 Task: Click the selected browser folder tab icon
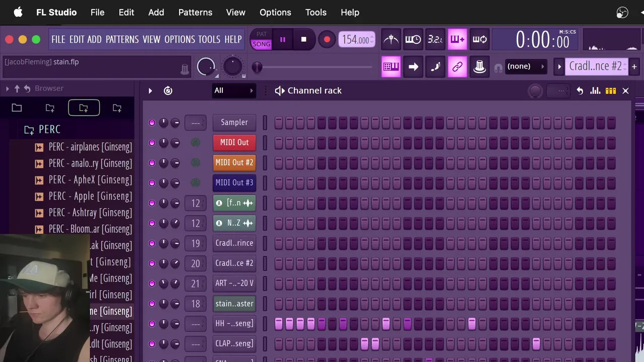84,108
